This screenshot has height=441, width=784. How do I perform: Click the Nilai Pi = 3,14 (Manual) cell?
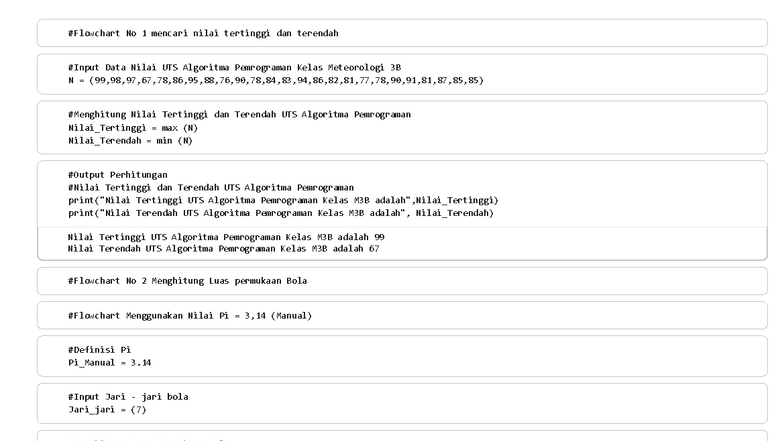point(190,316)
